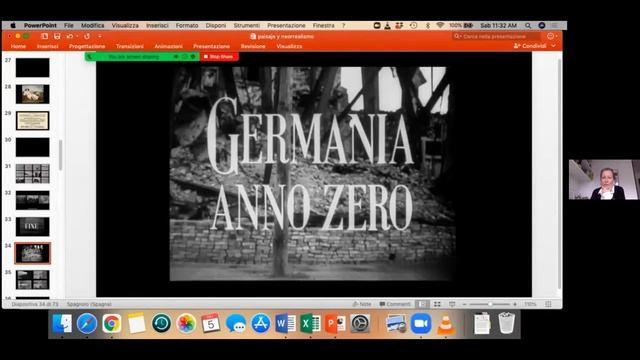The width and height of the screenshot is (640, 360).
Task: Expand the ribbon collapse chevron beside Condividi
Action: (553, 46)
